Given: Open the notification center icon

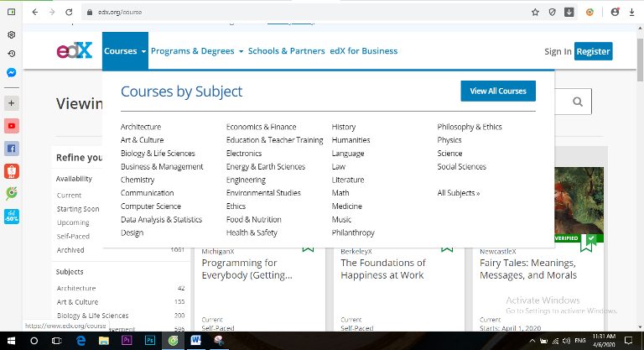Looking at the screenshot, I should tap(628, 341).
